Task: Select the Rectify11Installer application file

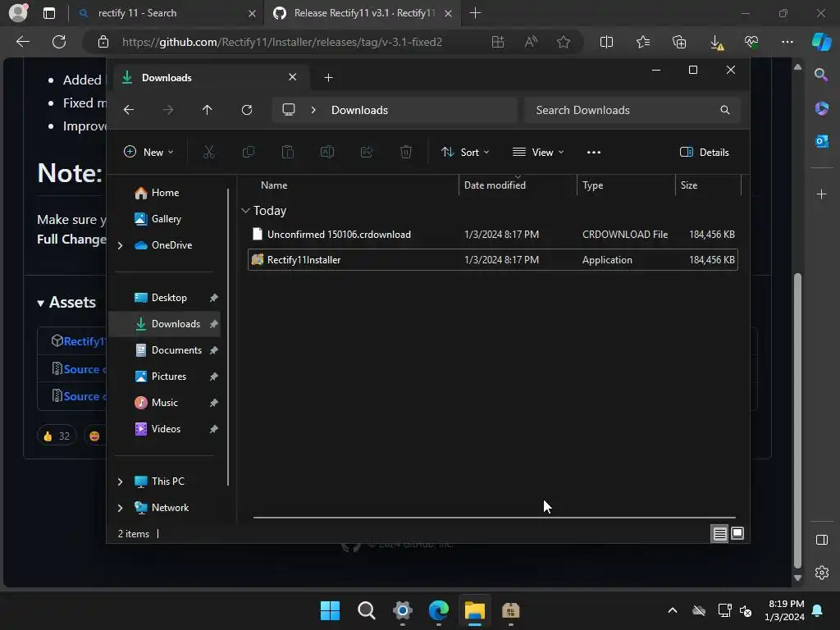Action: pos(492,260)
